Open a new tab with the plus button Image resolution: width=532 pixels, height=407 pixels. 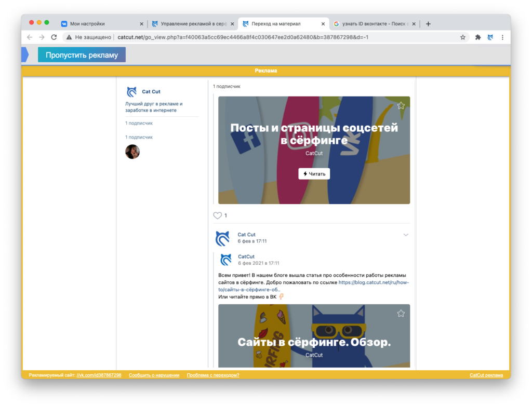pos(428,24)
